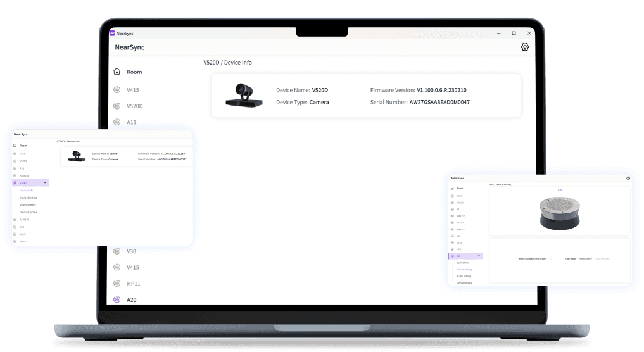Select the A11 device icon in main sidebar

(117, 122)
